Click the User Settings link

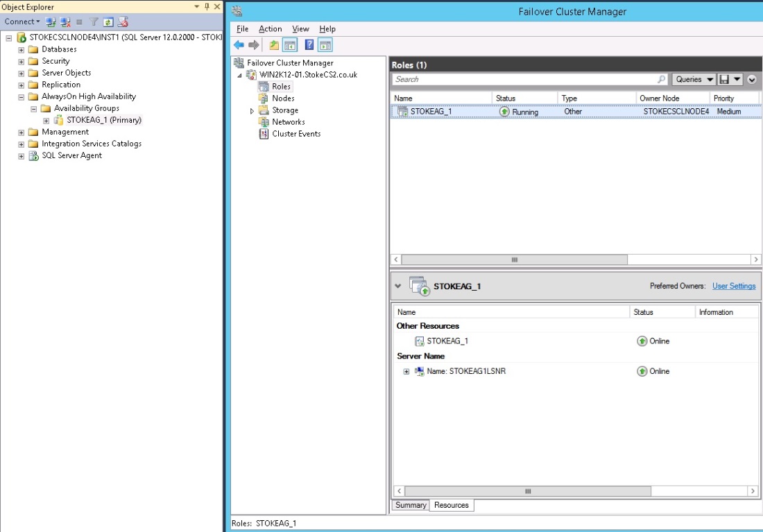coord(734,286)
